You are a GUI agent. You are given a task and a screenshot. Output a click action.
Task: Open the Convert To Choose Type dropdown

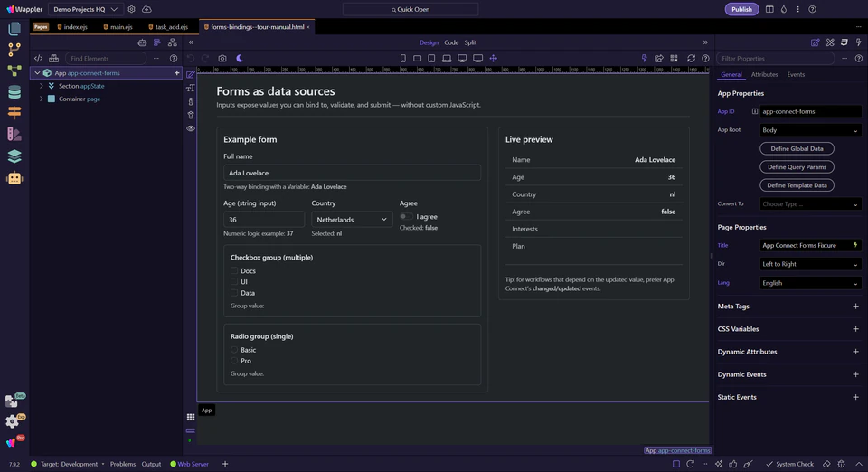click(x=810, y=204)
